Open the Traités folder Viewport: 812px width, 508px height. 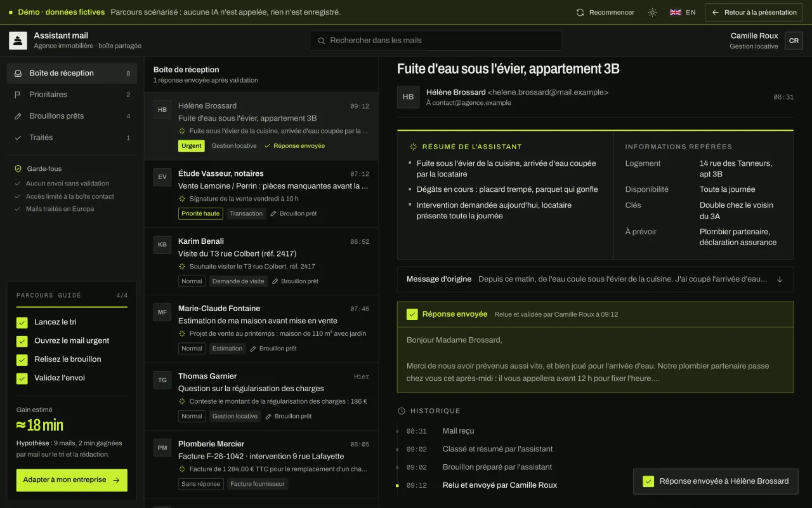point(72,138)
